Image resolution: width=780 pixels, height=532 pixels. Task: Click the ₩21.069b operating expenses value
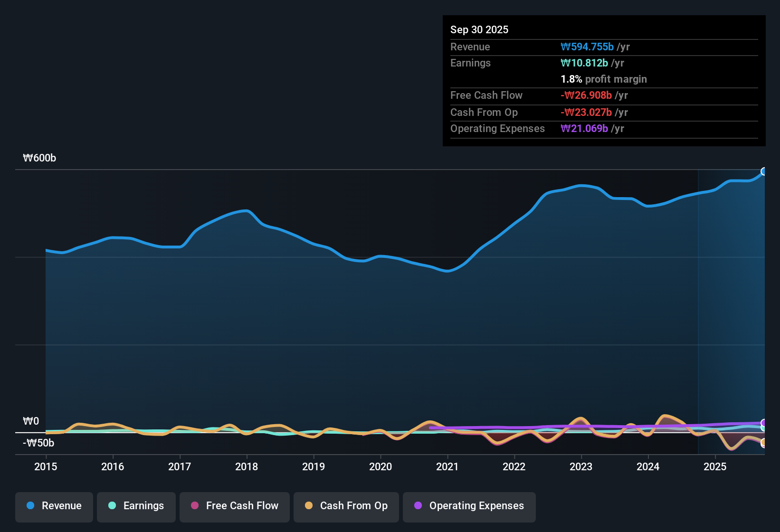pos(584,129)
